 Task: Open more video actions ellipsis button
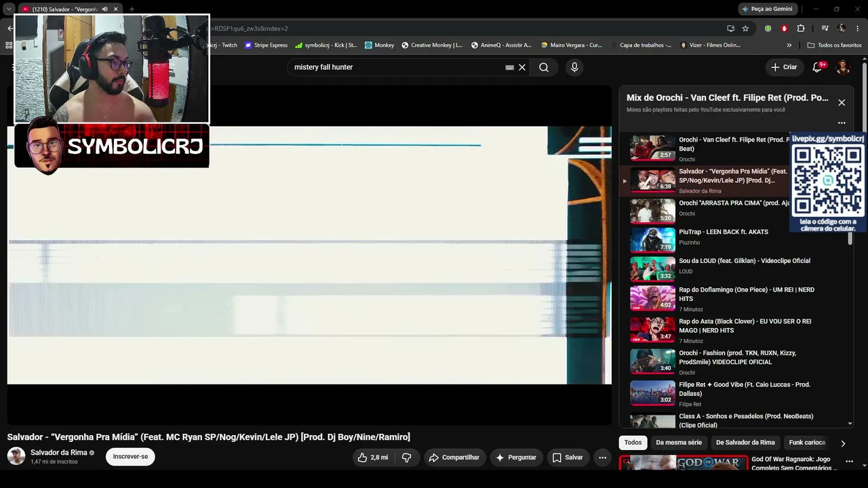(602, 457)
